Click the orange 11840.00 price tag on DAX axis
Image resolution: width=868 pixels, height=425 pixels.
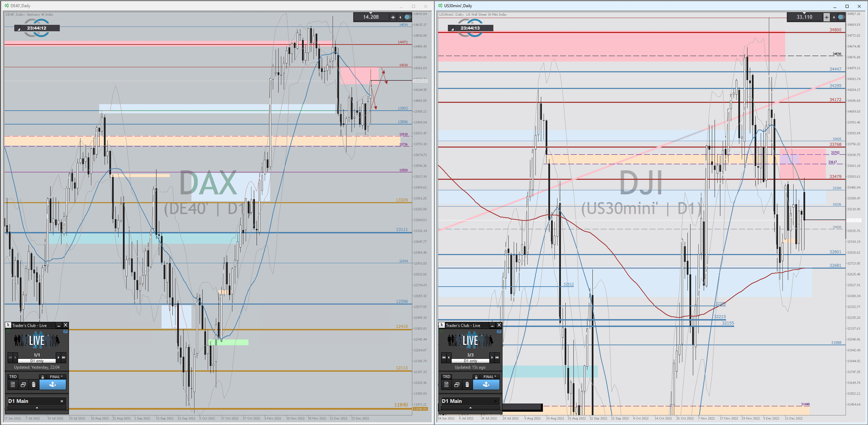(x=420, y=409)
